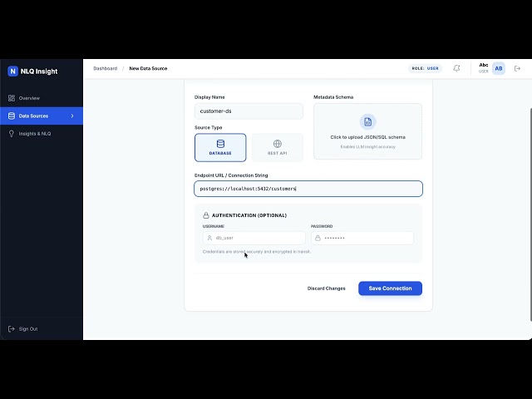
Task: Go to Dashboard breadcrumb link
Action: [106, 68]
